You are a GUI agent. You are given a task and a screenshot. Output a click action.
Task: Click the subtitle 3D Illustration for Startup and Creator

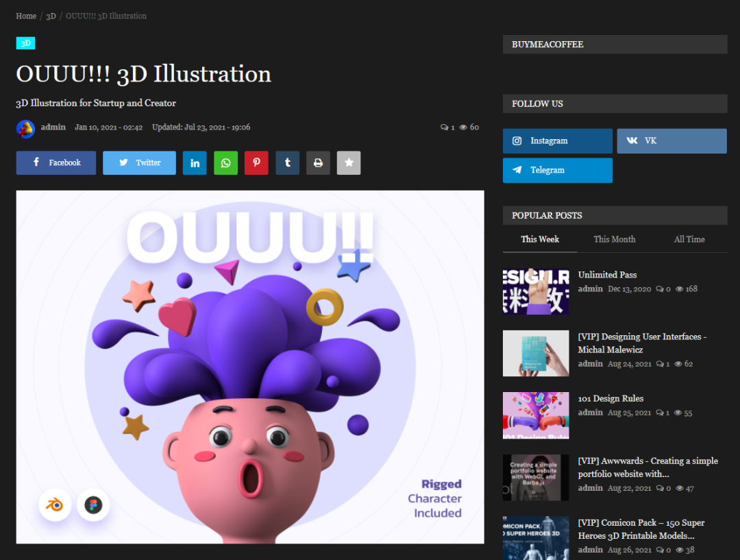tap(96, 103)
